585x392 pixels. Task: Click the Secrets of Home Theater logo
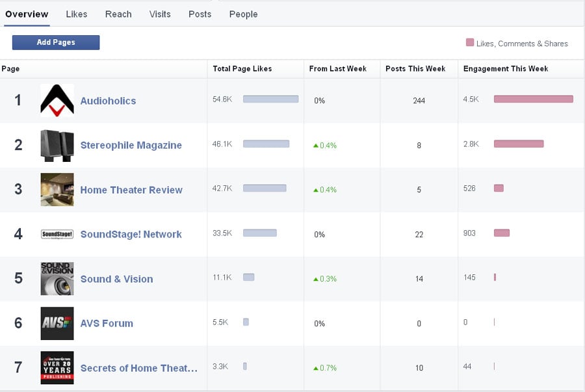[x=57, y=368]
